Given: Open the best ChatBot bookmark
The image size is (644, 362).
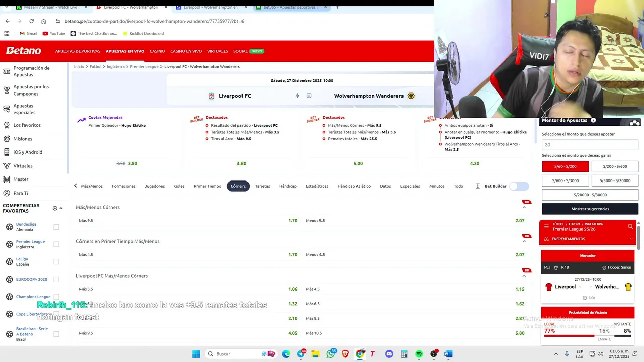Looking at the screenshot, I should [x=94, y=34].
